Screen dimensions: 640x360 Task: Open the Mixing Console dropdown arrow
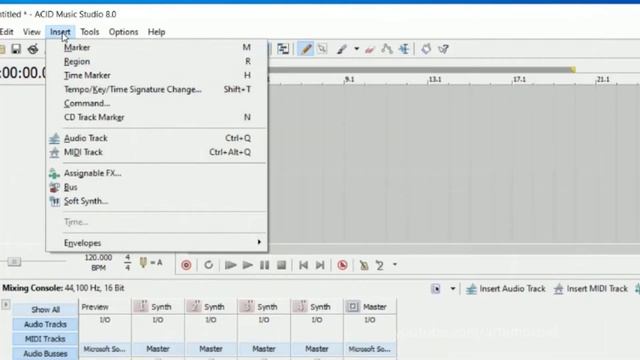click(453, 289)
